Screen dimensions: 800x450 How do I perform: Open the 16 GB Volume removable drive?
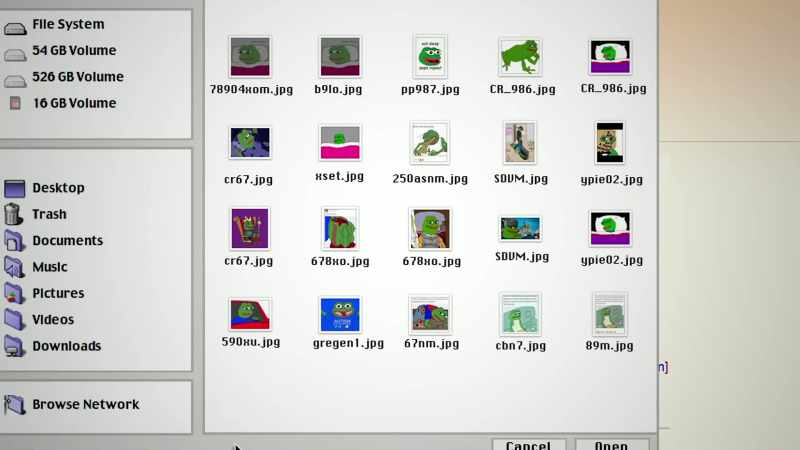60,103
